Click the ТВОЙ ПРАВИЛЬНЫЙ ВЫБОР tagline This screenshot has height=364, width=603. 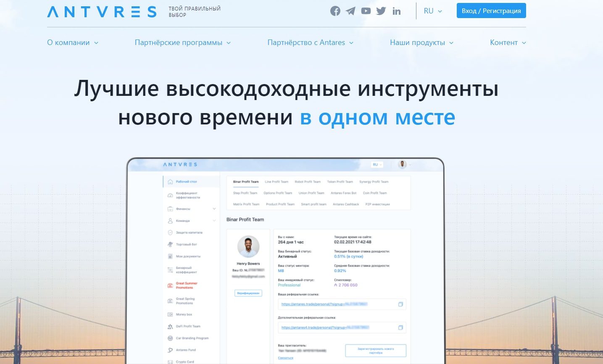(195, 12)
